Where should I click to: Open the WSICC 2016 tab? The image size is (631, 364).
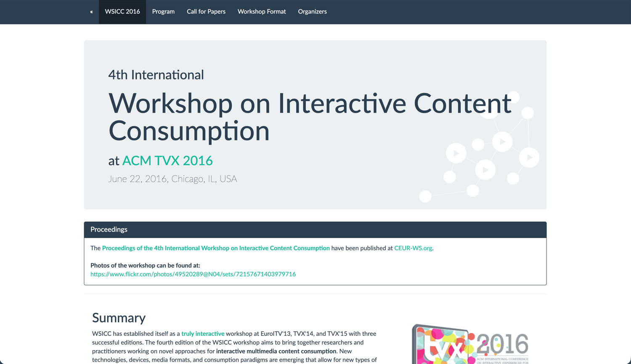pyautogui.click(x=122, y=12)
